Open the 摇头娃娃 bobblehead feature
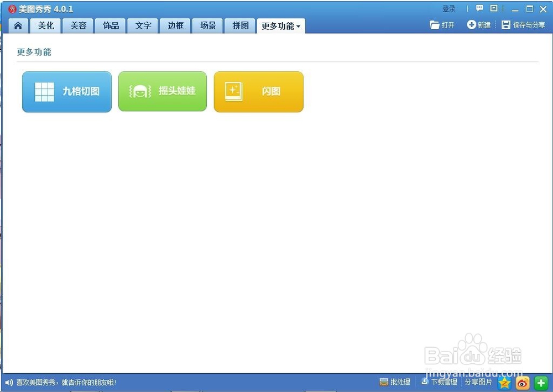The image size is (553, 392). click(162, 91)
